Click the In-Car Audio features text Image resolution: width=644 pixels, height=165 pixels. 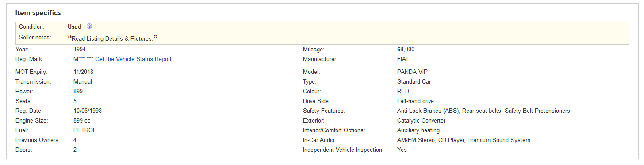point(464,140)
